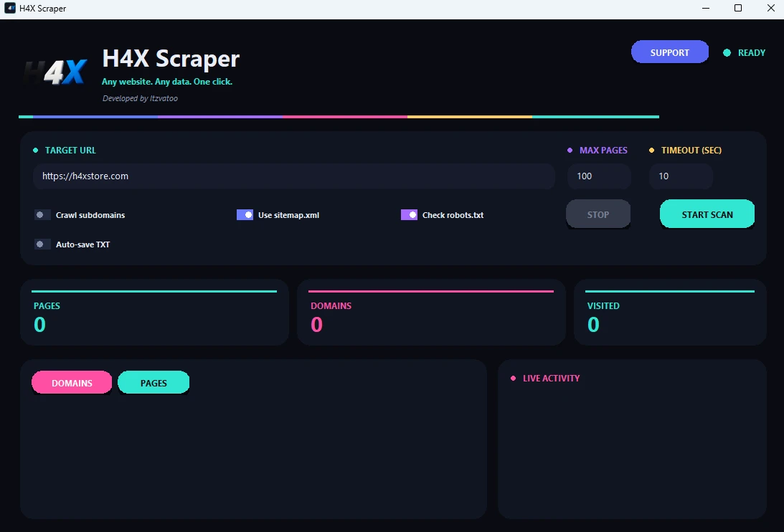
Task: Click the 'Use sitemap.xml' label text
Action: pyautogui.click(x=288, y=215)
